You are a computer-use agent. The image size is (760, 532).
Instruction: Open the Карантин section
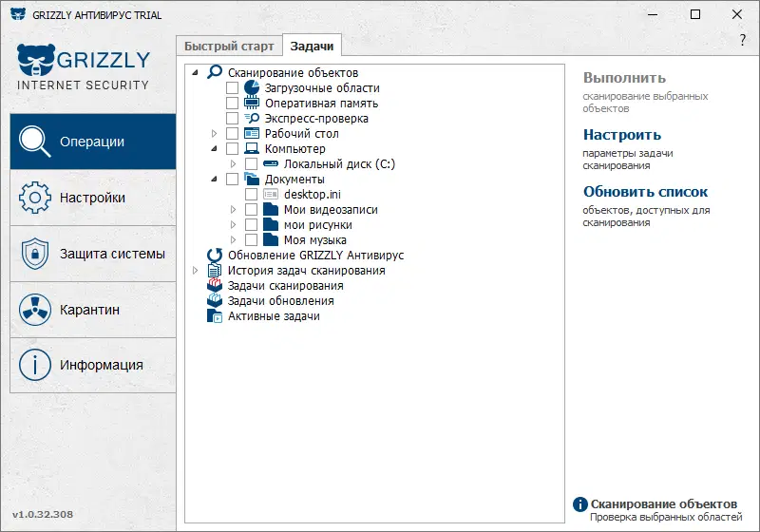coord(92,309)
